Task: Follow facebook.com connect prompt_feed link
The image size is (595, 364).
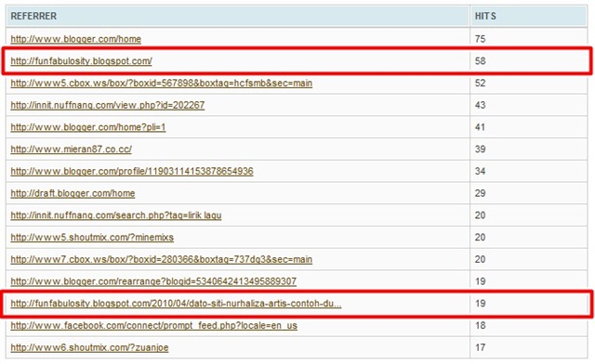Action: coord(153,325)
